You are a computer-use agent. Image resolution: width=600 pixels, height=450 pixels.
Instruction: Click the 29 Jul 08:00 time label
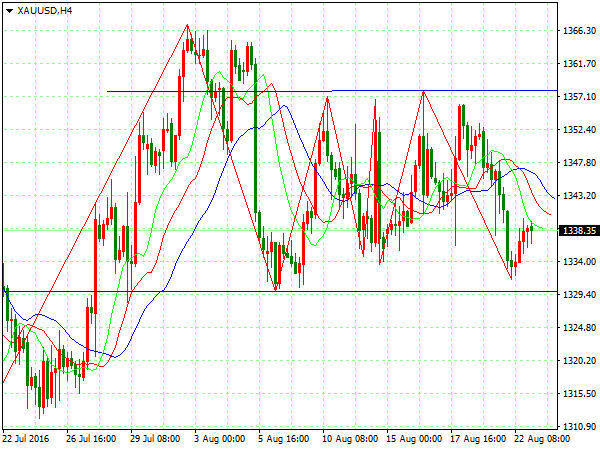(155, 439)
